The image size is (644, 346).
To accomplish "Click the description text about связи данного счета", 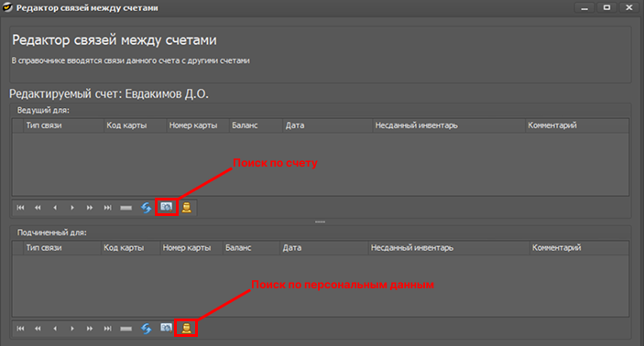I will coord(131,60).
